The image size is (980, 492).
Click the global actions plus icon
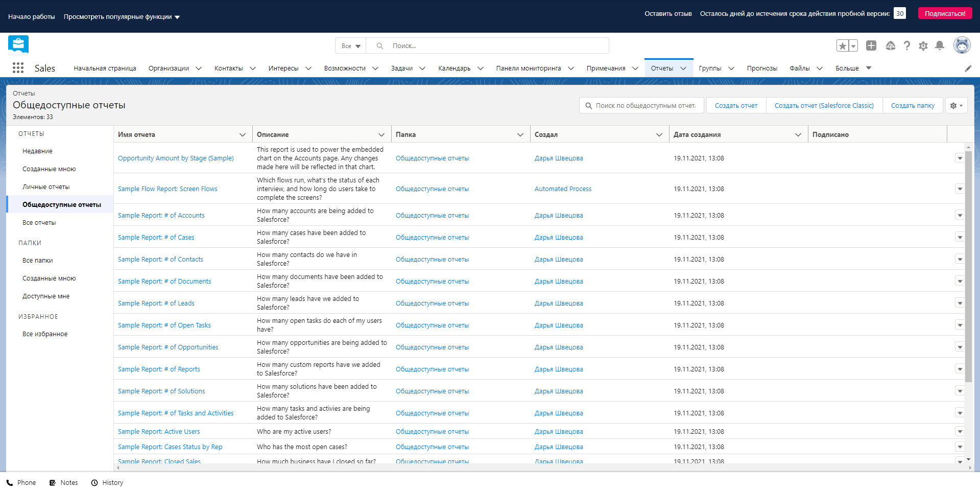click(x=871, y=45)
